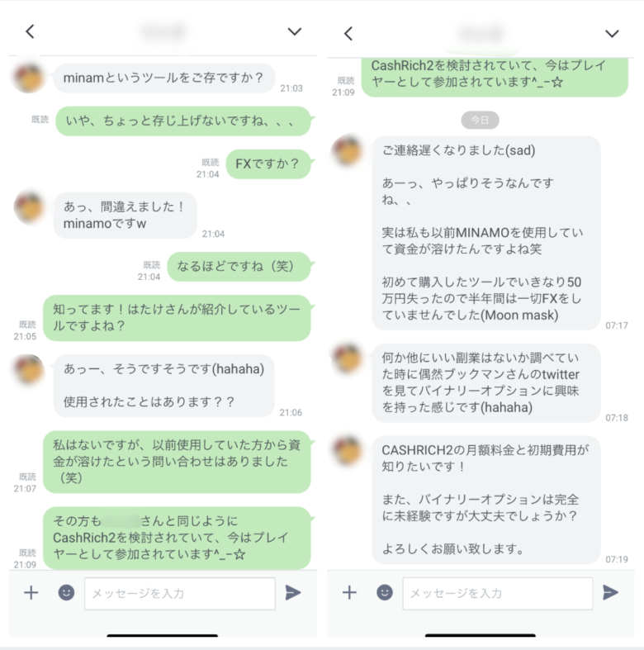The image size is (644, 650).
Task: Focus the left chat message input field
Action: pyautogui.click(x=180, y=593)
